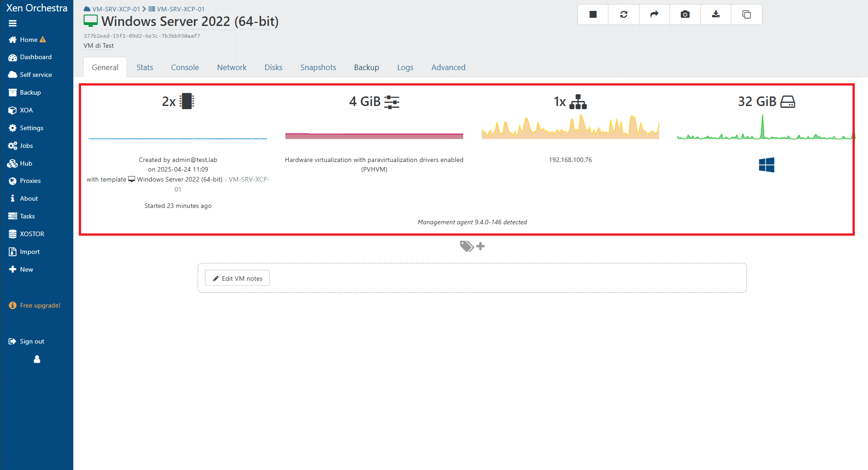Switch to the Stats tab
This screenshot has height=470, width=868.
point(145,67)
